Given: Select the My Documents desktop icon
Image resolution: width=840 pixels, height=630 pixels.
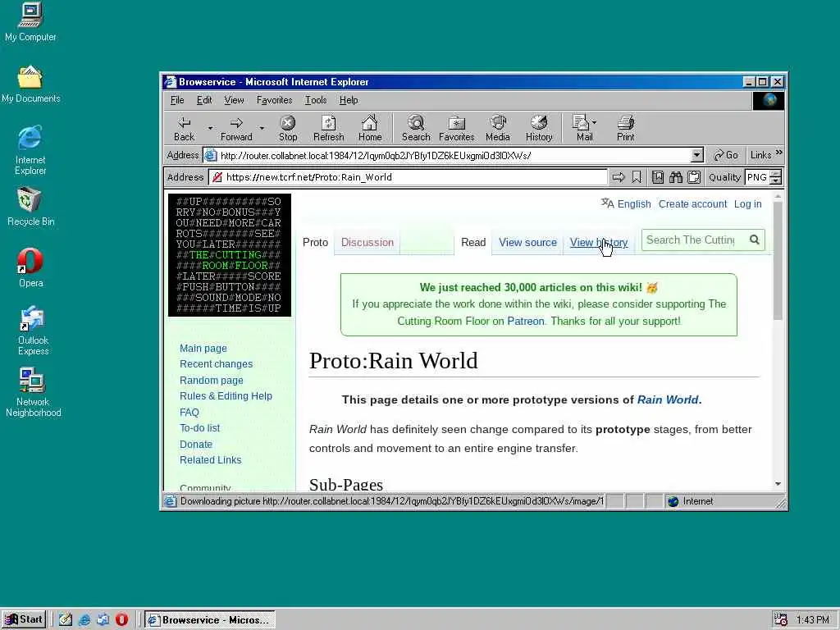Looking at the screenshot, I should [30, 84].
